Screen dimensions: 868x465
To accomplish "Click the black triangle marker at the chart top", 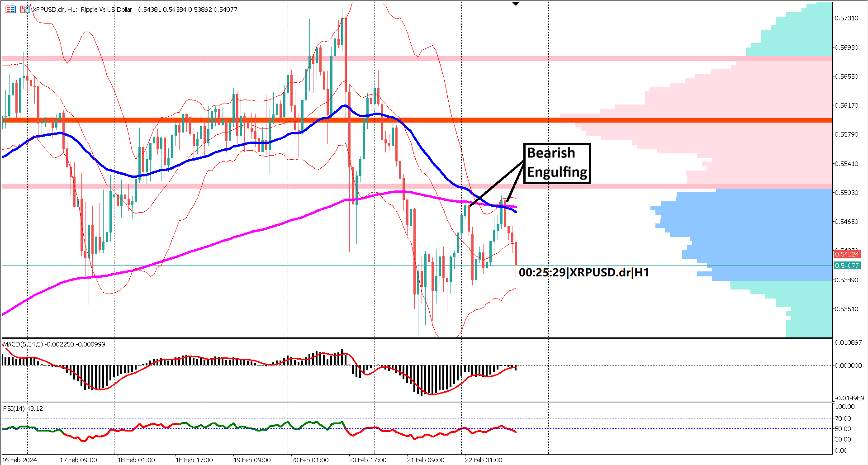I will [515, 4].
